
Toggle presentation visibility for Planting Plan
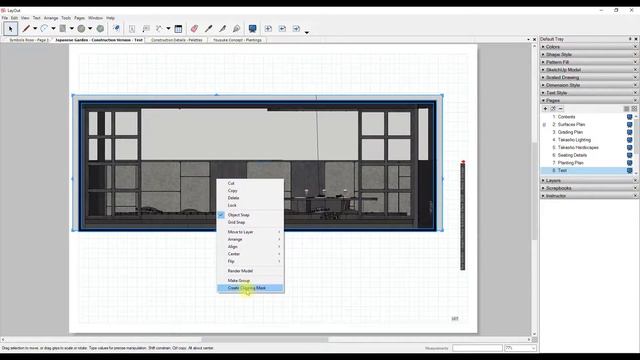pos(629,163)
